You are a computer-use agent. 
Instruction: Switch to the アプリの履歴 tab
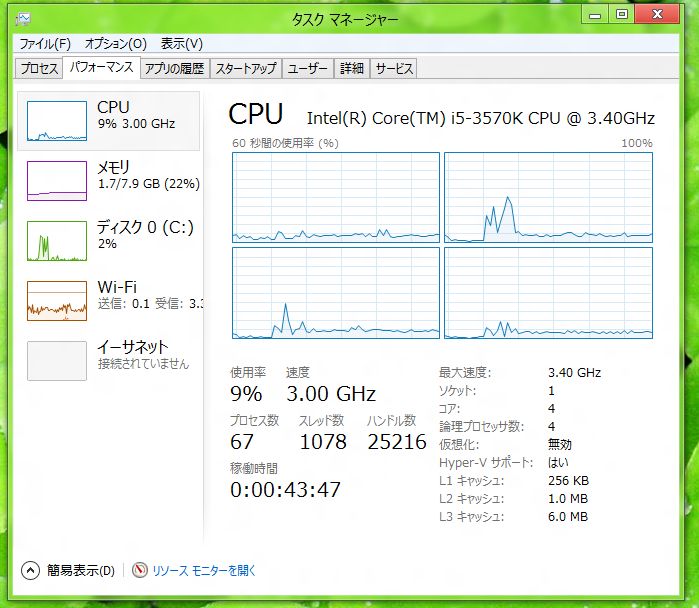click(x=175, y=69)
